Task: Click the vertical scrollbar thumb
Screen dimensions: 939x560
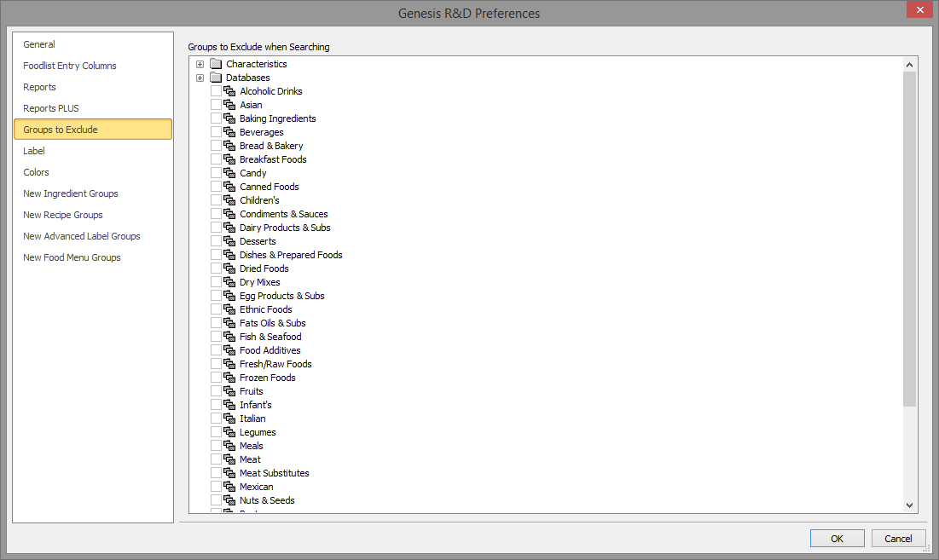Action: coord(909,239)
